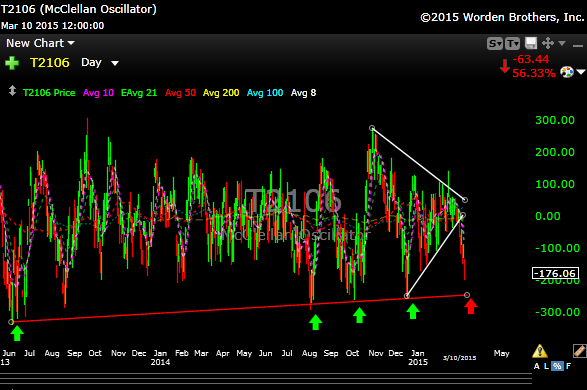Image resolution: width=587 pixels, height=390 pixels.
Task: Click the horizontal scrollbar below the chart
Action: pos(266,378)
